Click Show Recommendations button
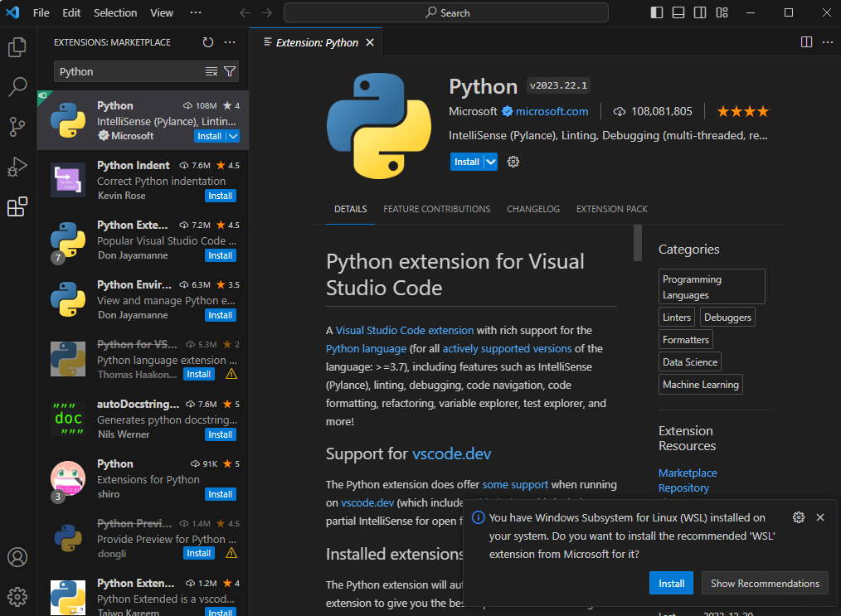This screenshot has height=616, width=841. click(765, 584)
